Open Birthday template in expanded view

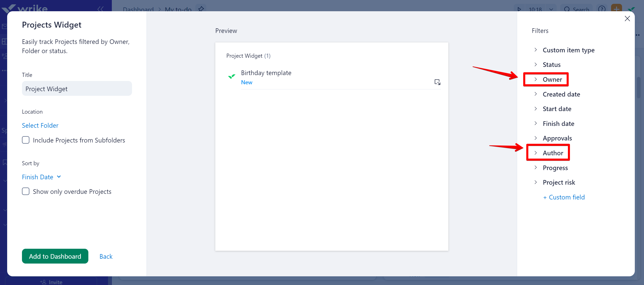437,82
